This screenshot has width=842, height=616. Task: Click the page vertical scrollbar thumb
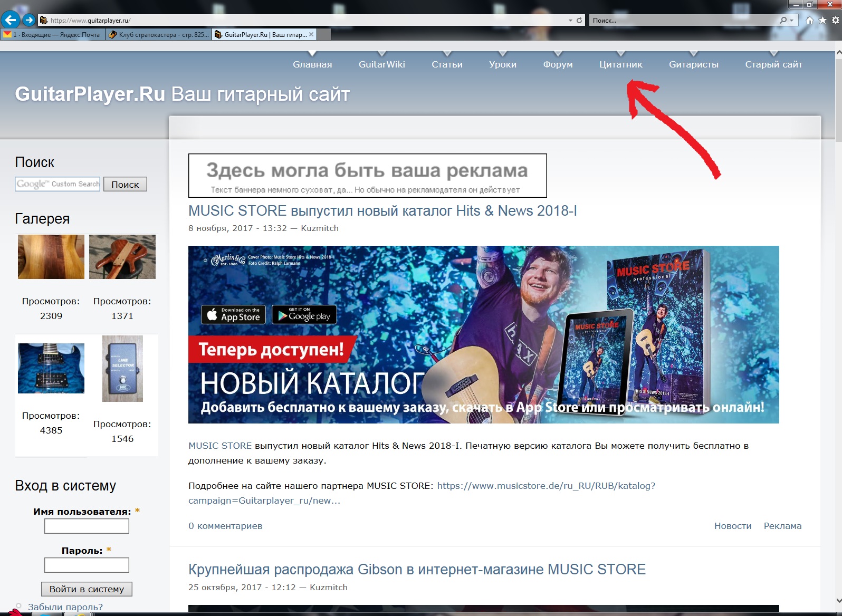(x=838, y=100)
